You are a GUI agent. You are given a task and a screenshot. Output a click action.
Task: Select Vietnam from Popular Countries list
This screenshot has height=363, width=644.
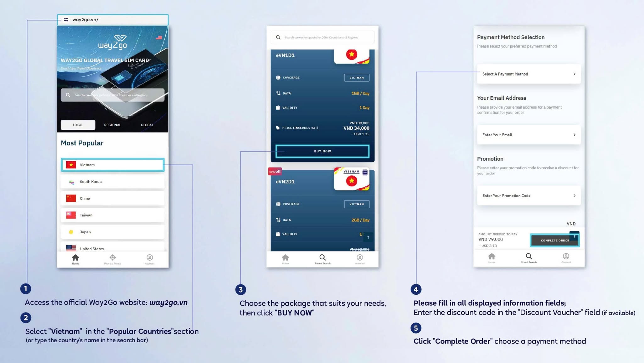(x=113, y=164)
